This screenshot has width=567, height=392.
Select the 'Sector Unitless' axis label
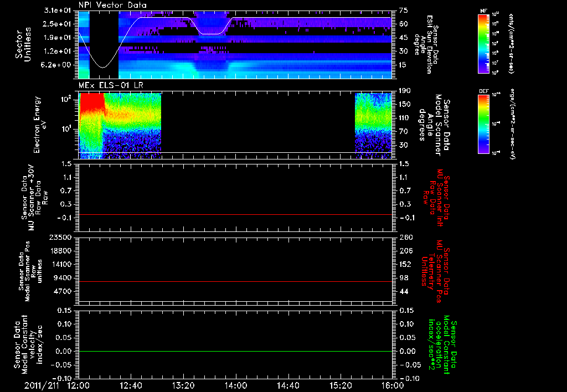click(23, 45)
